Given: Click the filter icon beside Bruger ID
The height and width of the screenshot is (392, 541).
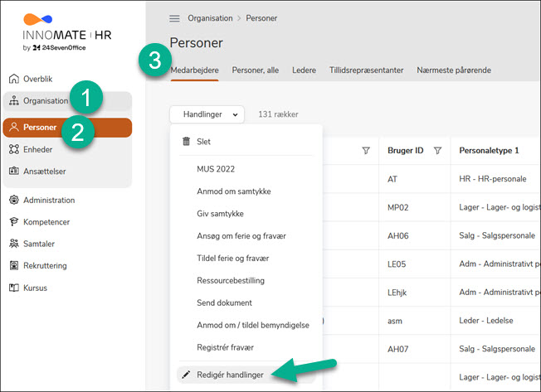Looking at the screenshot, I should (437, 151).
